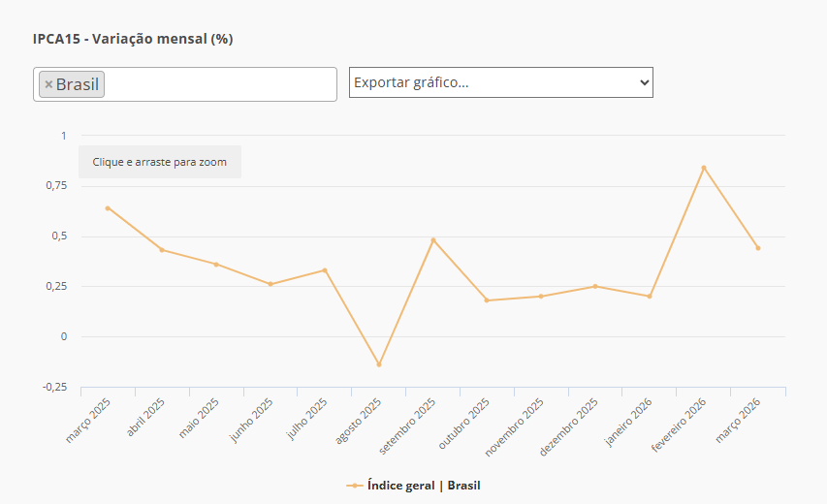Click the janeiro 2026 data point
827x504 pixels.
650,296
